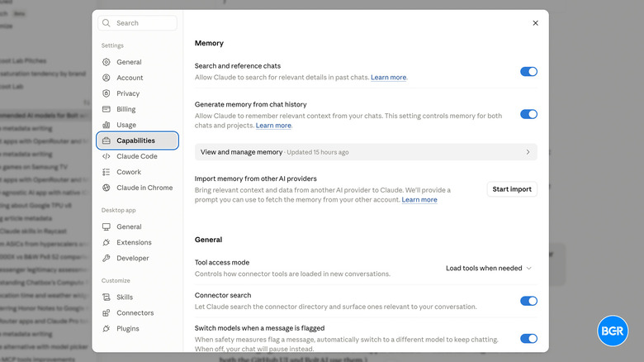Select the Capabilities menu item

137,141
